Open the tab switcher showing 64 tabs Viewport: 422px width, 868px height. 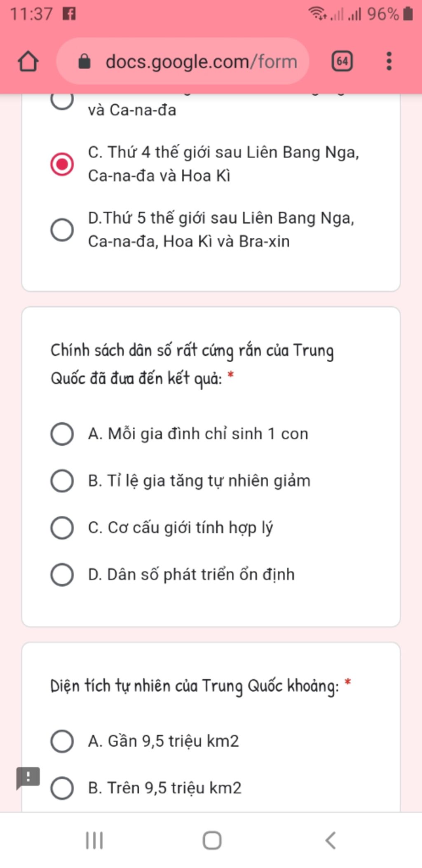pos(342,61)
